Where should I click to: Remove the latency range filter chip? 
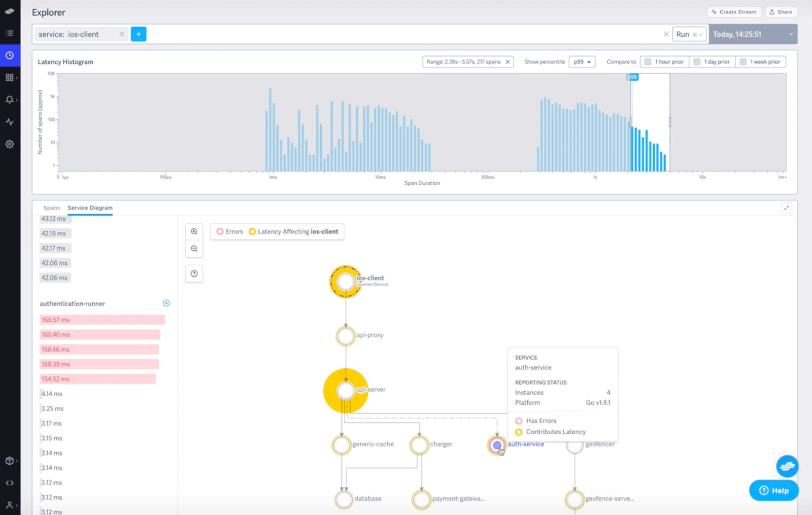pyautogui.click(x=507, y=62)
